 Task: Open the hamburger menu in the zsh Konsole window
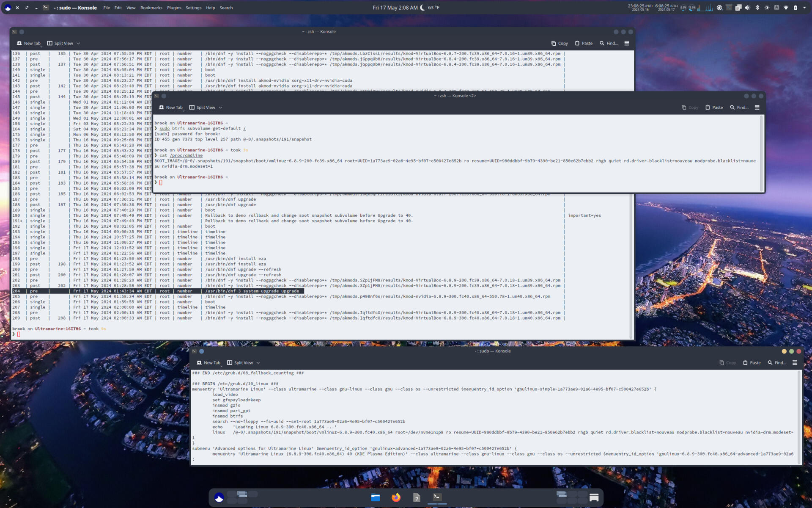(627, 43)
